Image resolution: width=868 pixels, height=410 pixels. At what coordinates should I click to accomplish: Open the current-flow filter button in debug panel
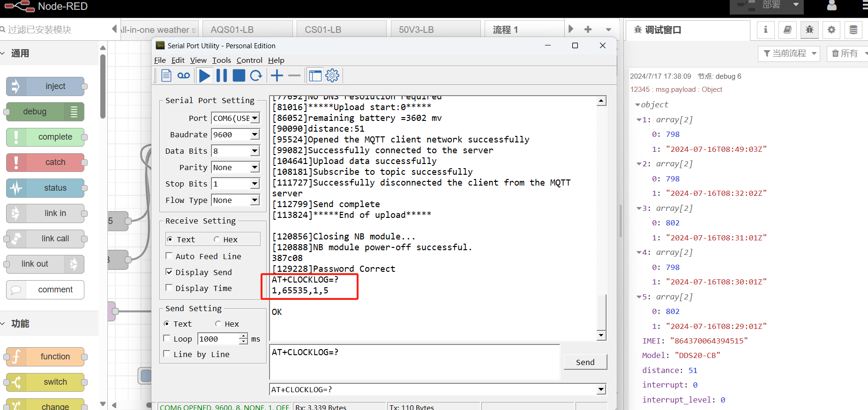click(x=789, y=53)
